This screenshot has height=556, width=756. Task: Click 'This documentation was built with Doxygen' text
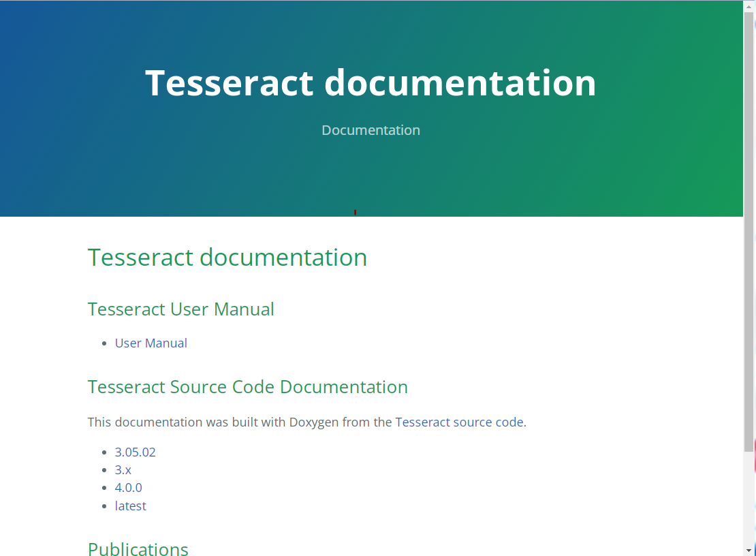coord(213,422)
